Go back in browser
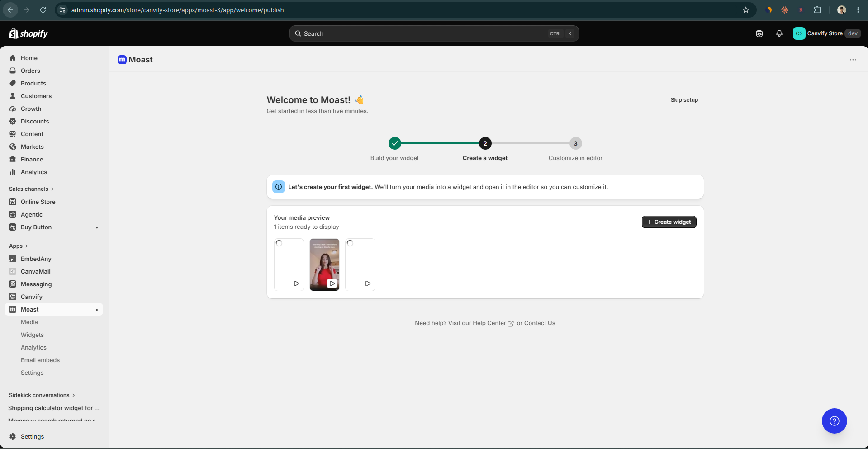The image size is (868, 449). click(x=10, y=10)
